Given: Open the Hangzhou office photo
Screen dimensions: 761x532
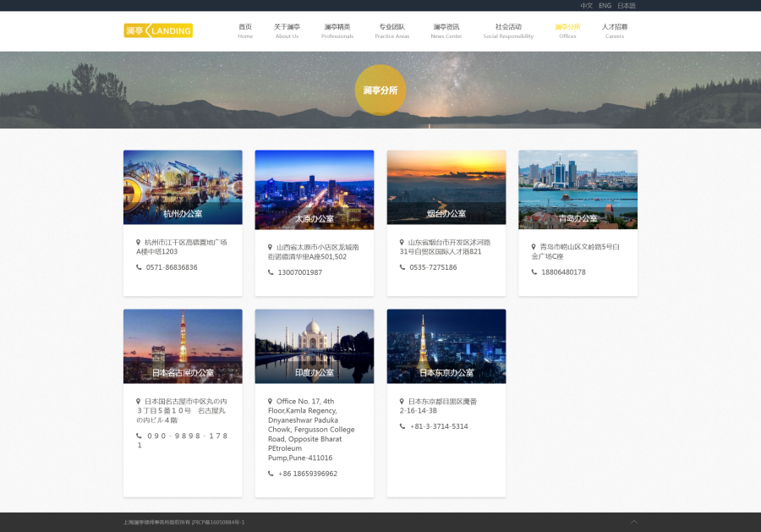Looking at the screenshot, I should tap(183, 187).
